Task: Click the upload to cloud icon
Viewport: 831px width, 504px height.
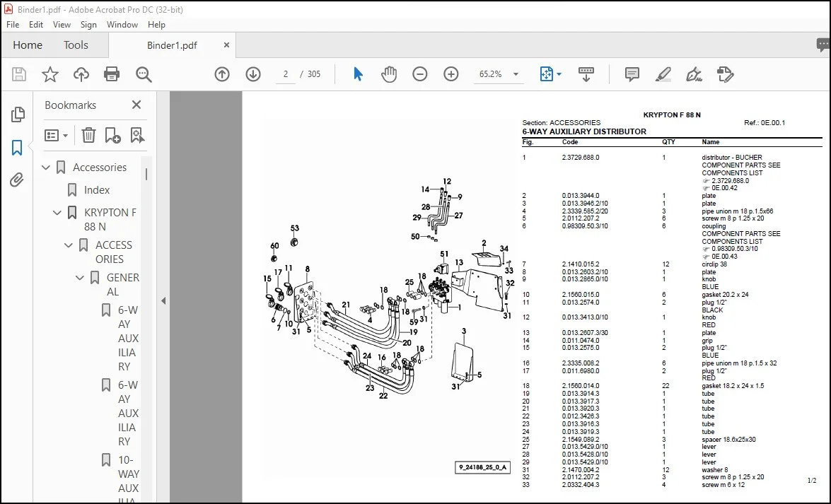Action: [x=81, y=74]
